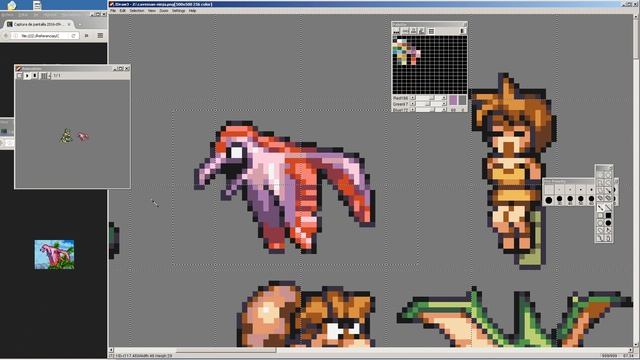Click play button in animation preview window
Screen dimensions: 640x360
point(27,76)
